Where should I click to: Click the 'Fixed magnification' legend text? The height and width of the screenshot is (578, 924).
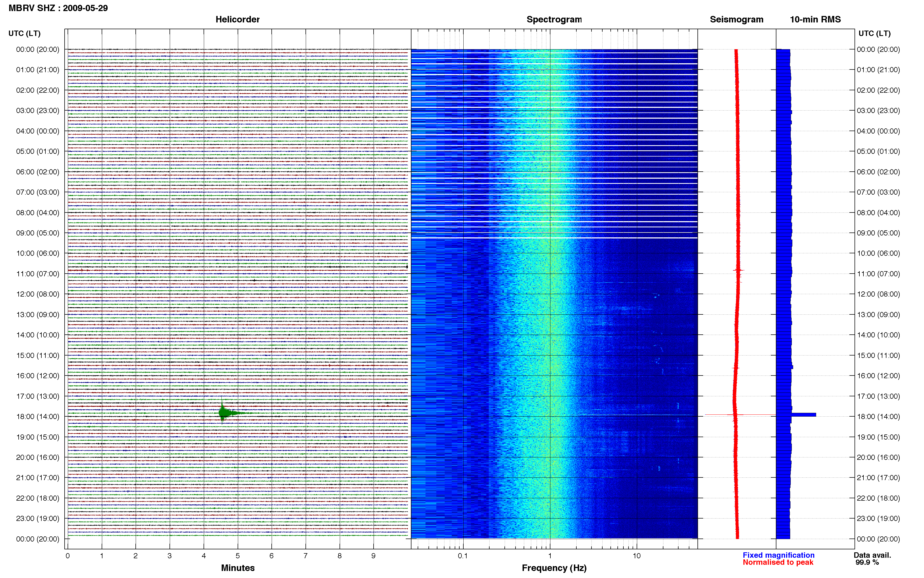point(778,555)
